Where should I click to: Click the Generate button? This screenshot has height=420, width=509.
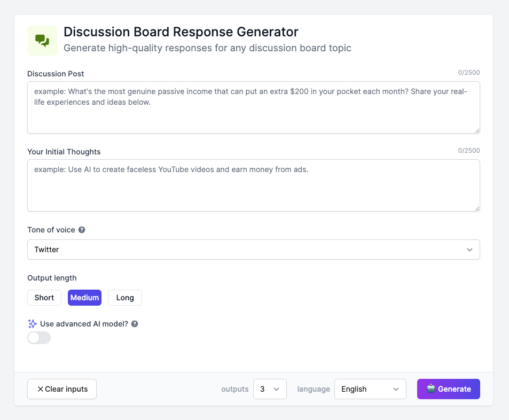(448, 389)
